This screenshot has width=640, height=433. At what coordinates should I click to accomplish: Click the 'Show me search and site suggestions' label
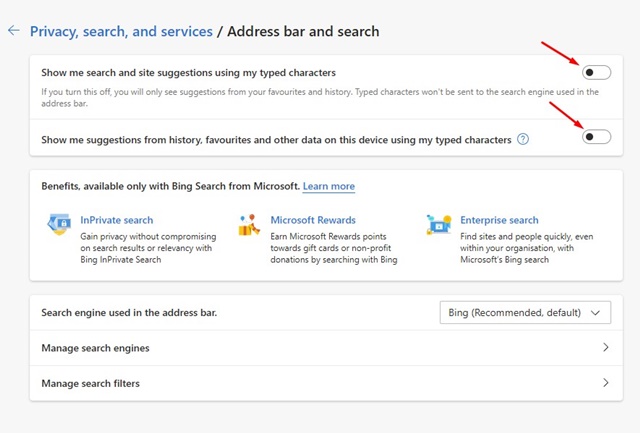pos(189,73)
